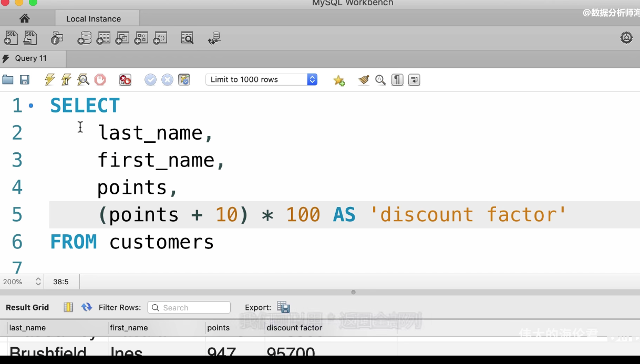Show the Result Grid view icon
The width and height of the screenshot is (640, 364).
point(68,307)
